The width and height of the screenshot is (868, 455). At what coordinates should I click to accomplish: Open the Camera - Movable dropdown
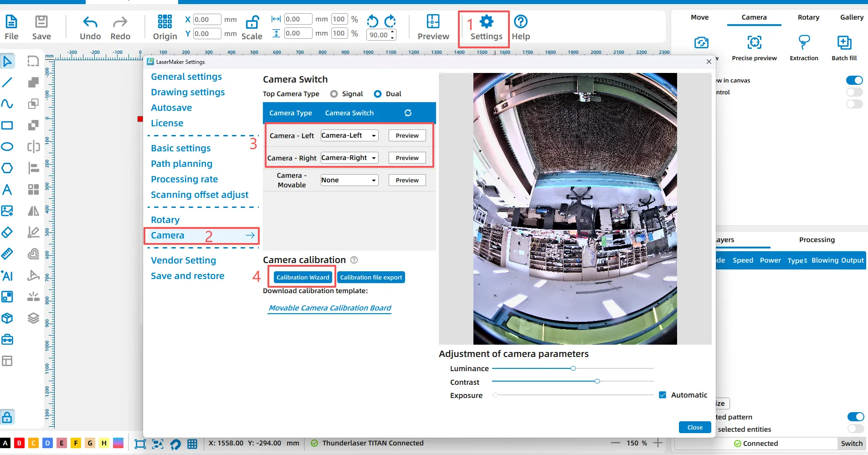coord(349,180)
